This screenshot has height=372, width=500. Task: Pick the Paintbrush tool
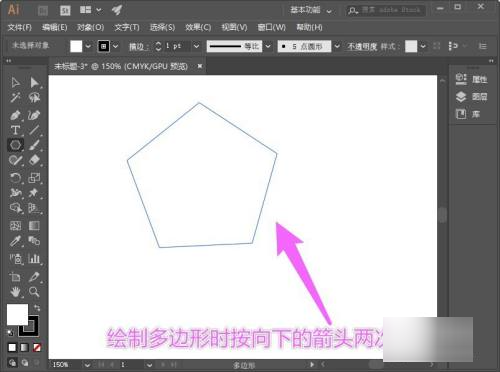pyautogui.click(x=34, y=145)
